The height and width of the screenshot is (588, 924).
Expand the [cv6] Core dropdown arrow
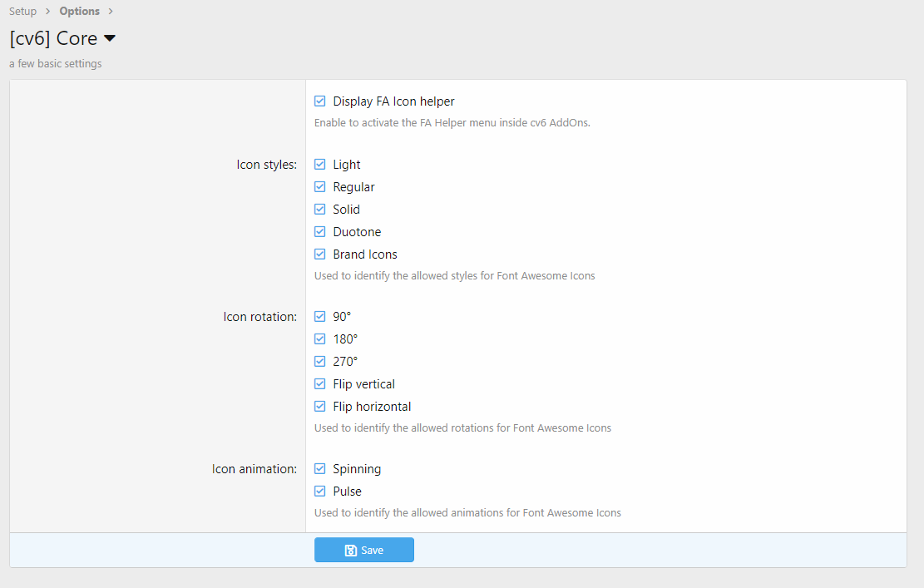pos(110,38)
